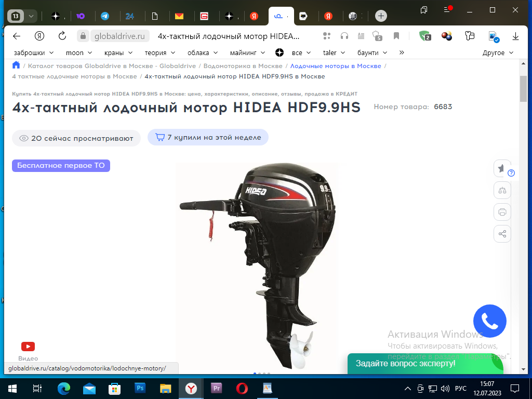
Task: Expand the майнинг bookmarks folder
Action: pos(247,52)
